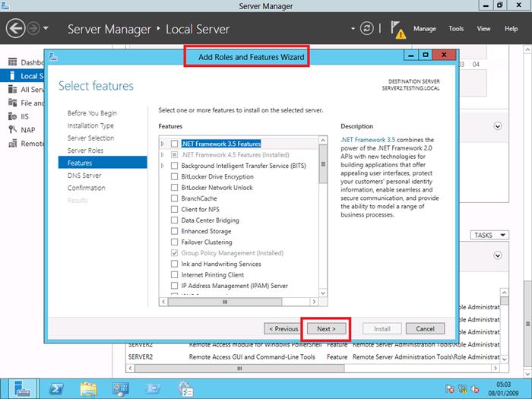Open the NAP sidebar entry icon
Screen dimensions: 532x399
coord(13,130)
